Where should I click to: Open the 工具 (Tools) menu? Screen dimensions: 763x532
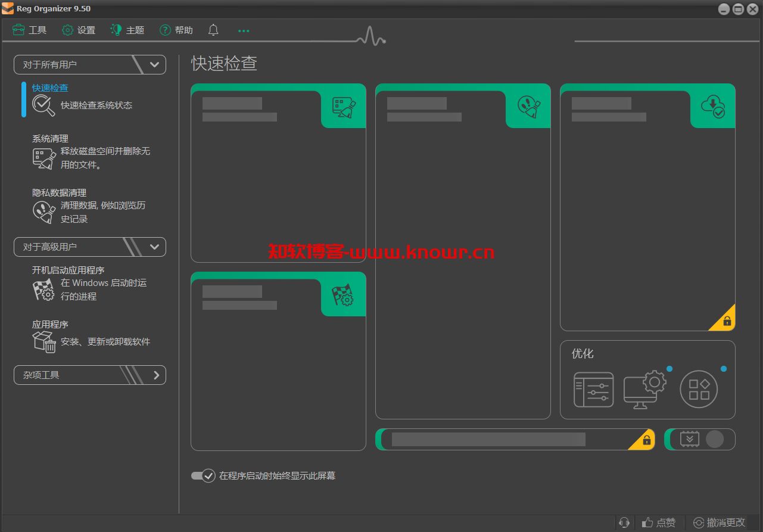(29, 30)
